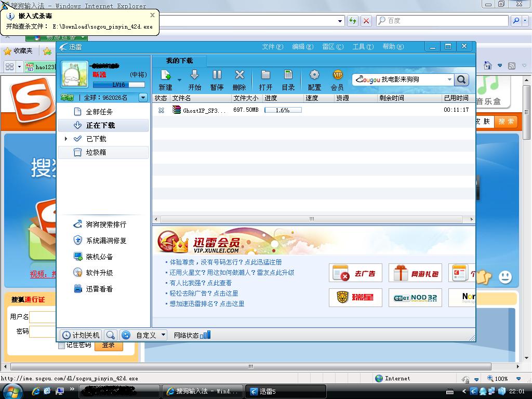Screen dimensions: 532x399
Task: Click the 计划关机 scheduled shutdown button
Action: coord(82,335)
